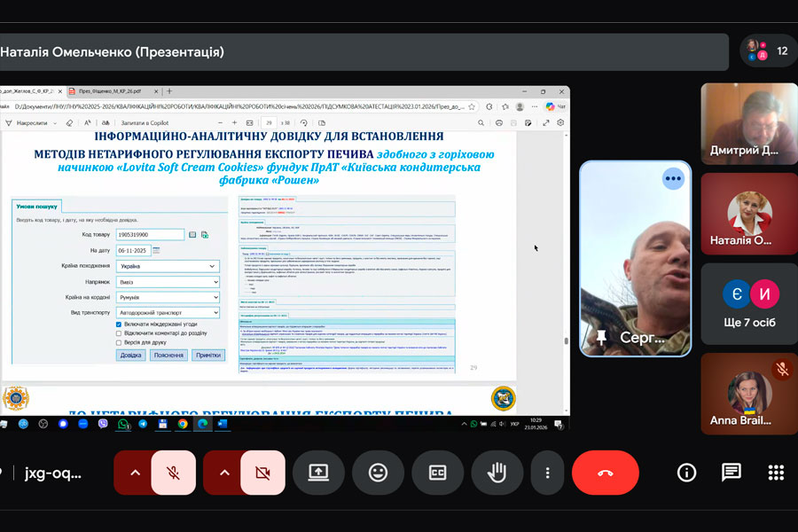
Task: Open the Країна на кордоні dropdown Румунія
Action: pos(168,297)
